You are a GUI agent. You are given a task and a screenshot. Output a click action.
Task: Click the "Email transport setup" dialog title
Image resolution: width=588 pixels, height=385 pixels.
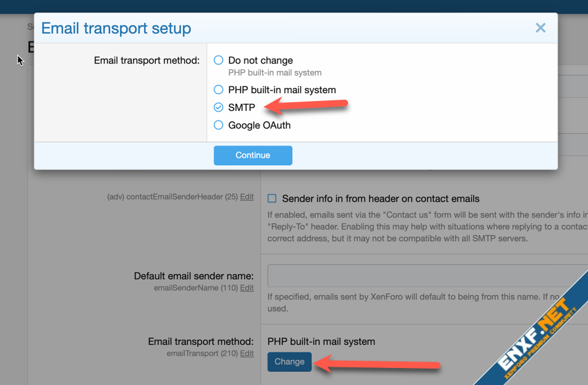pos(116,28)
